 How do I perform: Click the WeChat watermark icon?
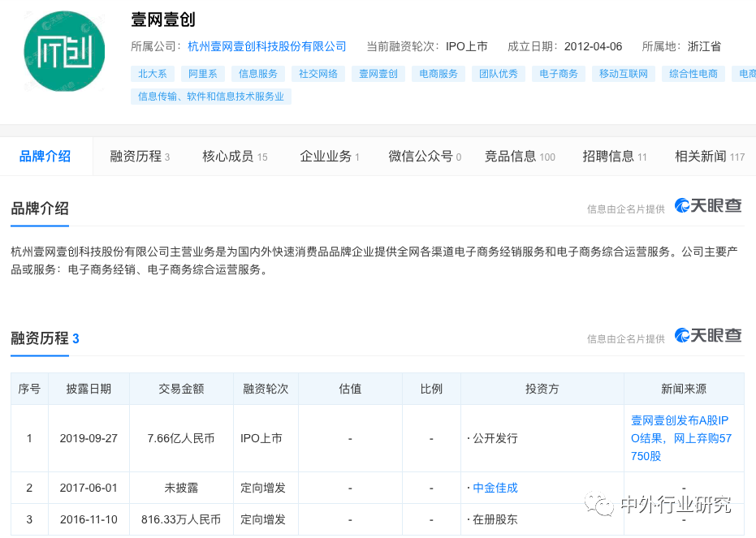(602, 506)
